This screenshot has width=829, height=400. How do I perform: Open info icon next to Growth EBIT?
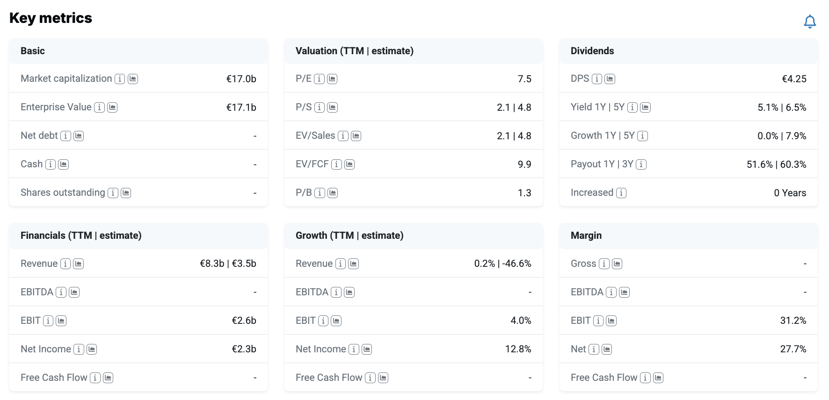coord(324,321)
